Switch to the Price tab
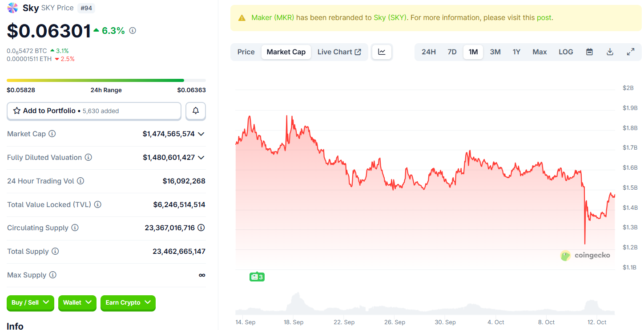 (x=246, y=52)
